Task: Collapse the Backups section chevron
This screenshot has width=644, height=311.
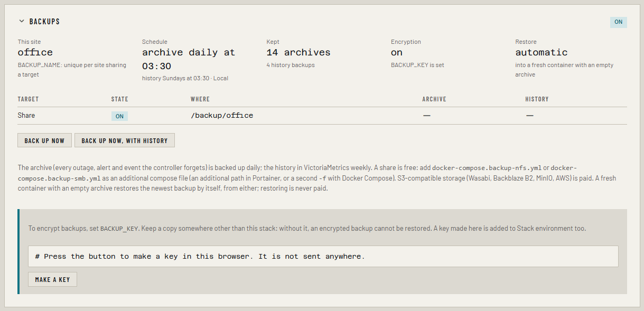Action: [22, 22]
